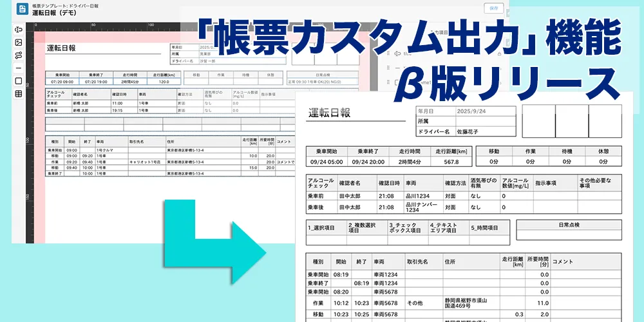Screen dimensions: 644x322
Task: Click the document app logo icon
Action: pos(23,9)
